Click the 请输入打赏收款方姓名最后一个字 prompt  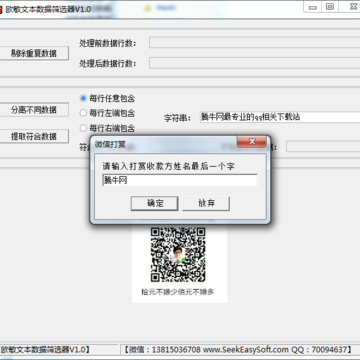coord(168,166)
